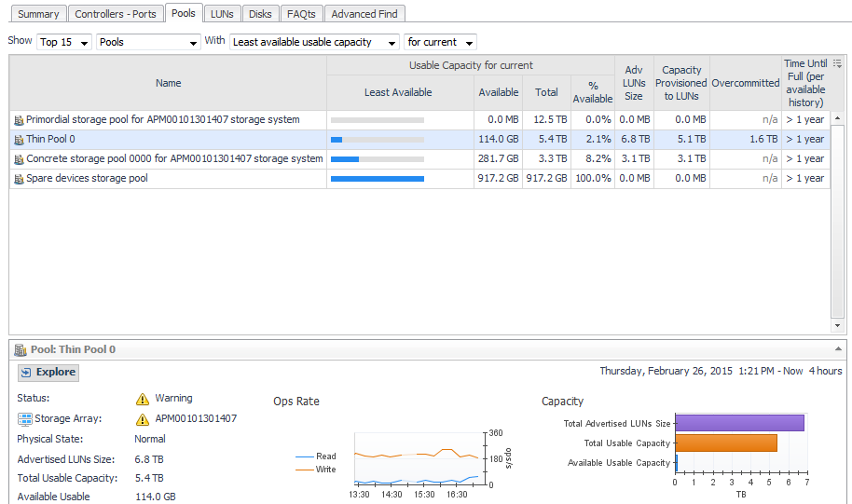This screenshot has height=504, width=852.
Task: Click the Warning status icon beside Status
Action: (x=143, y=399)
